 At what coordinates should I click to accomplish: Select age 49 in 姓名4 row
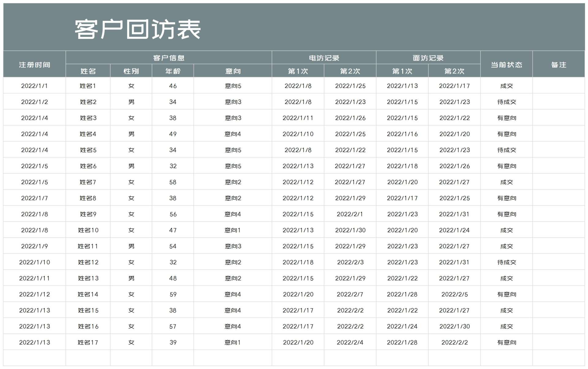(x=173, y=134)
